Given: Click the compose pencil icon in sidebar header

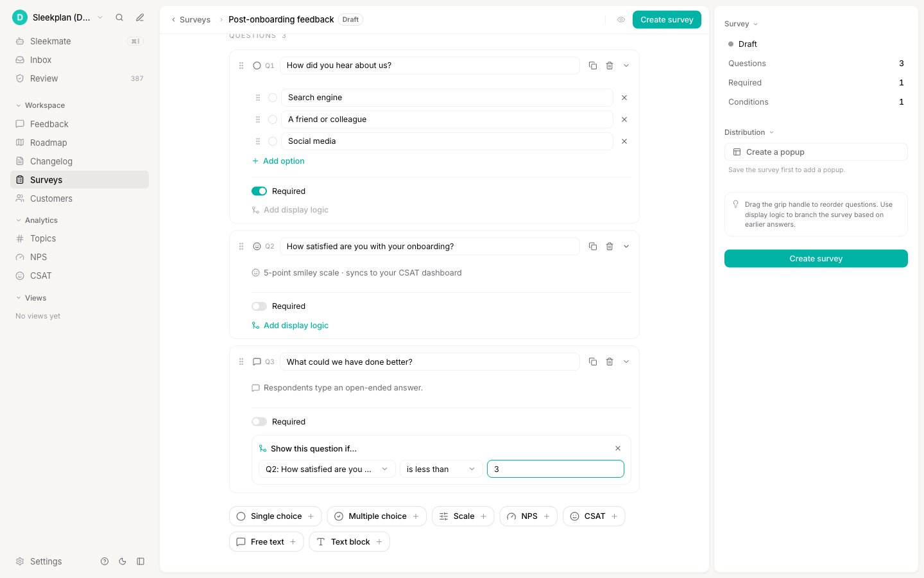Looking at the screenshot, I should point(140,18).
